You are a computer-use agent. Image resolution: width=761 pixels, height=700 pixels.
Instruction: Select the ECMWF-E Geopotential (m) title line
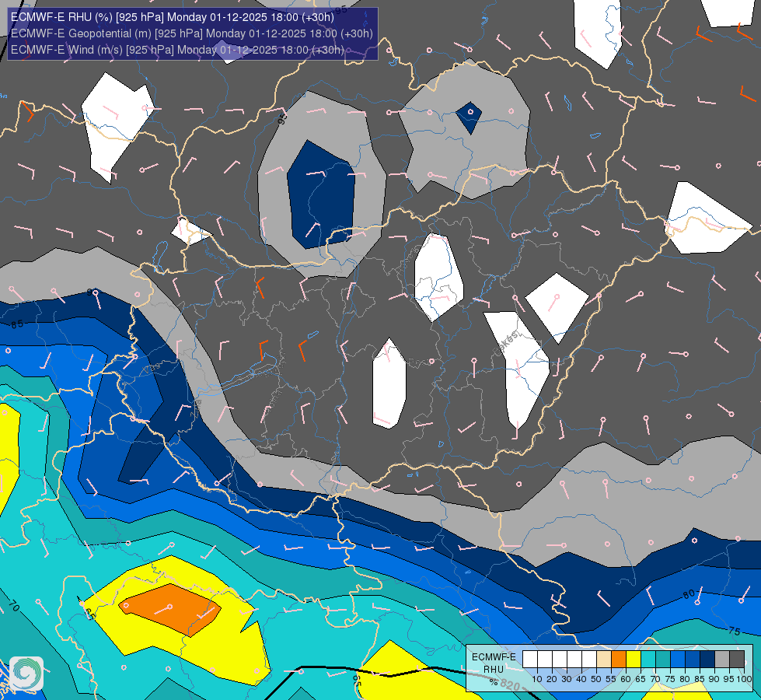[x=192, y=33]
